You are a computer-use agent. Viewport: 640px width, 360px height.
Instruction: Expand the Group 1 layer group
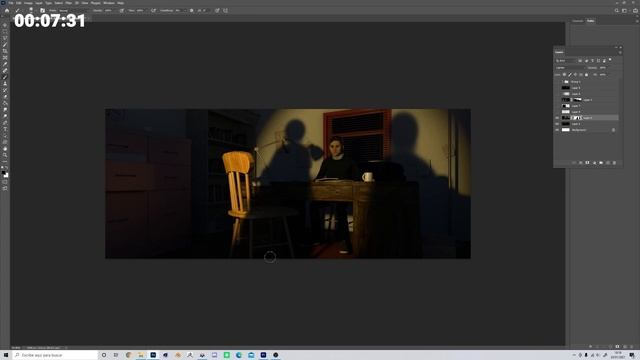562,82
